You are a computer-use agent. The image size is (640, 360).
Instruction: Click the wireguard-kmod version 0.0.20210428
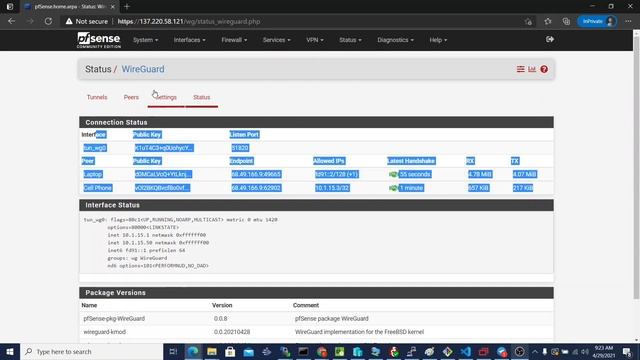pos(232,332)
